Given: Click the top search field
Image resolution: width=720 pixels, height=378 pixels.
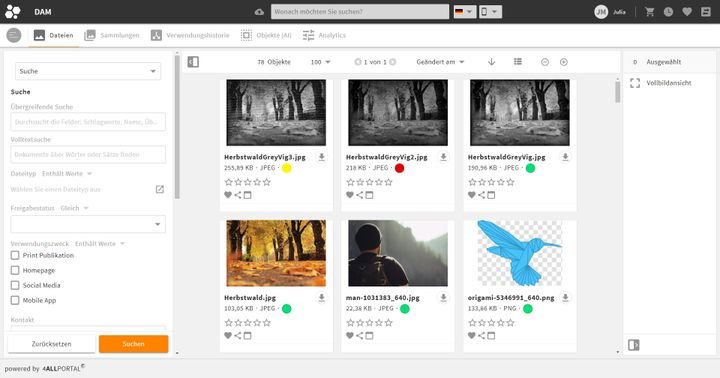Looking at the screenshot, I should tap(360, 12).
